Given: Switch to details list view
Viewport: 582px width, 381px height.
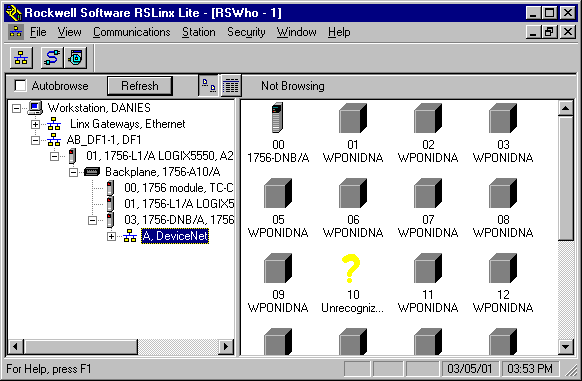Looking at the screenshot, I should click(231, 86).
